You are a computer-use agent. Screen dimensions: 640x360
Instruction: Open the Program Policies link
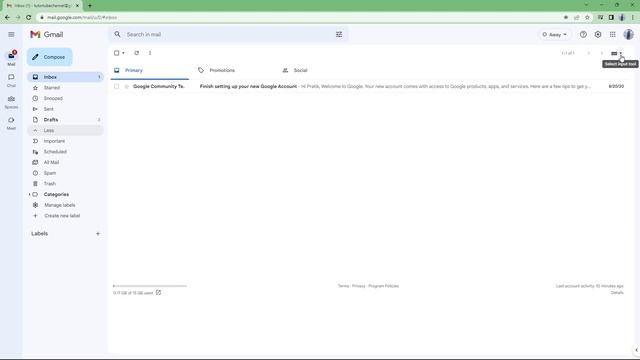pos(383,286)
